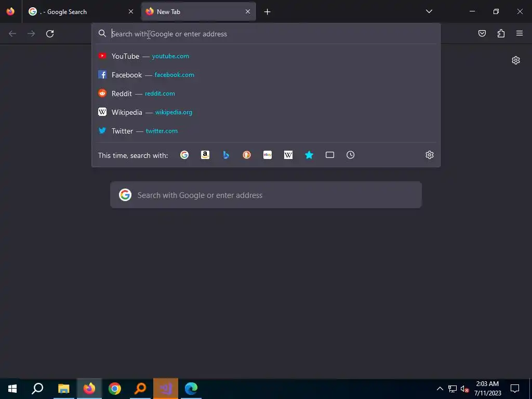The height and width of the screenshot is (399, 532).
Task: Reload the current page
Action: click(50, 34)
